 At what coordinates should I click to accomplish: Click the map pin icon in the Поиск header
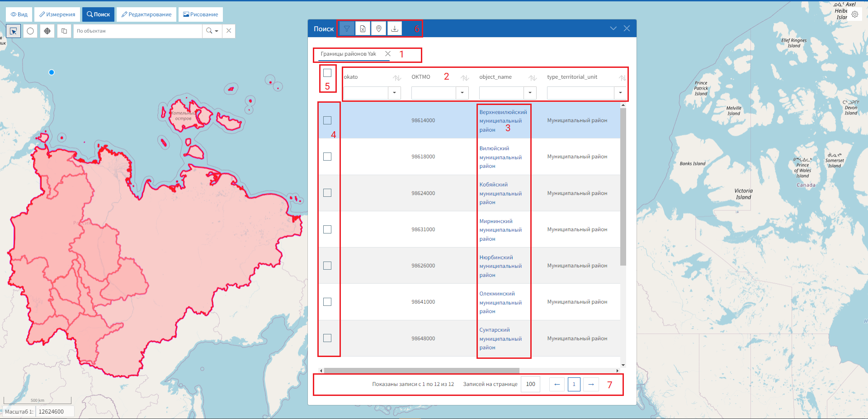coord(379,29)
